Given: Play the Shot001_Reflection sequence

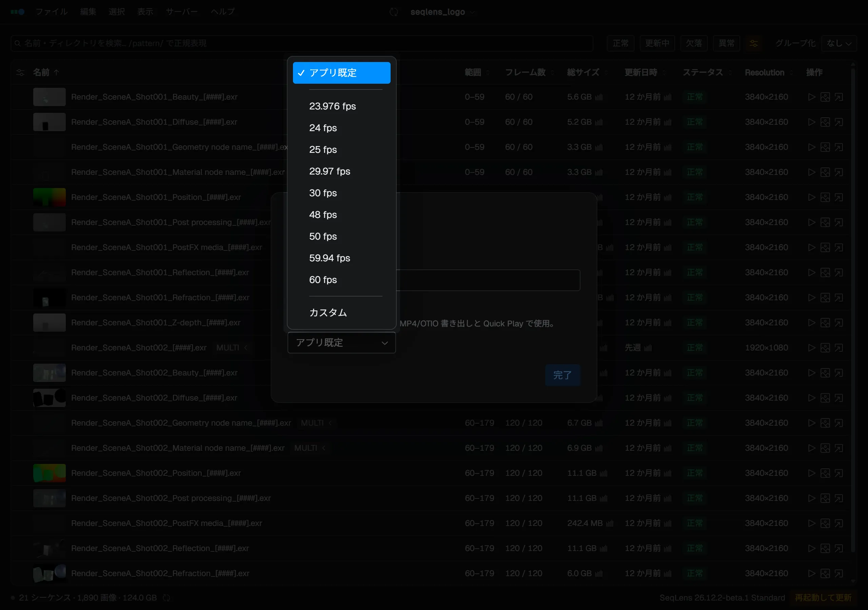Looking at the screenshot, I should pyautogui.click(x=812, y=272).
